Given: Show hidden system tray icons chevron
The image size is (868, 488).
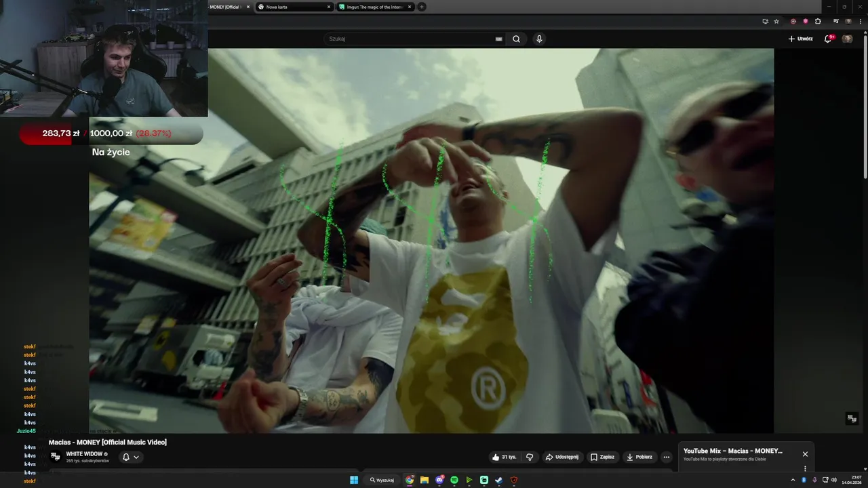Looking at the screenshot, I should click(793, 480).
